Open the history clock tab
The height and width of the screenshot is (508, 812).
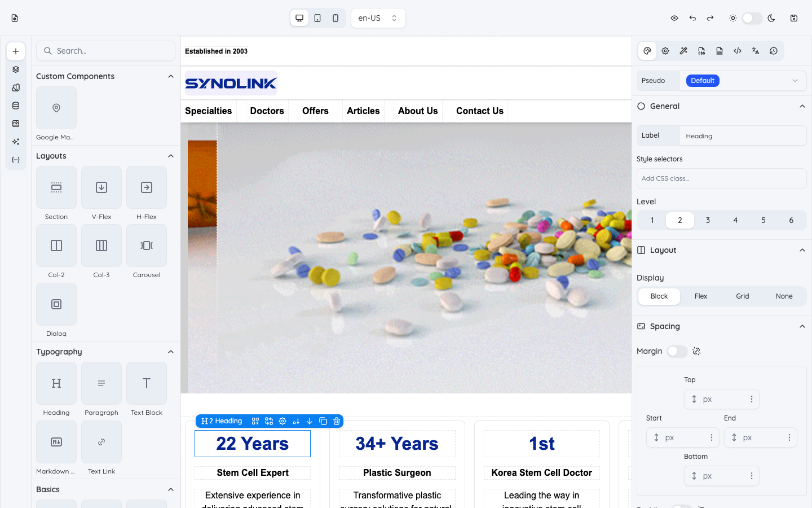click(774, 51)
